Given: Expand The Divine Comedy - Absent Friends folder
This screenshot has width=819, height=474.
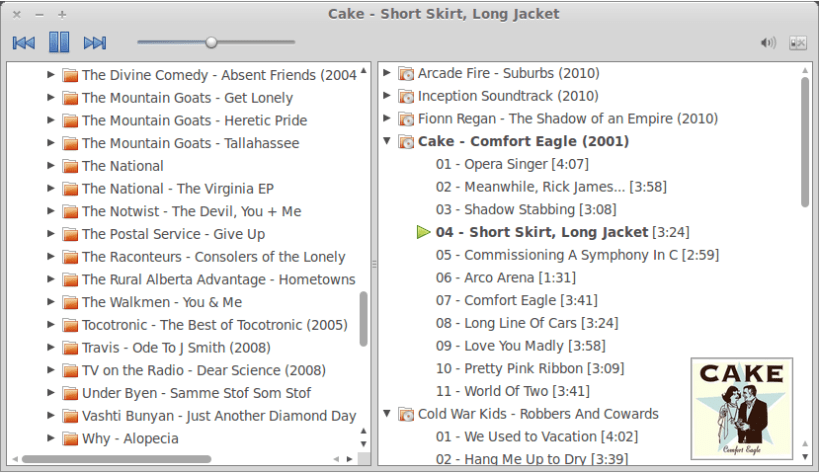Looking at the screenshot, I should click(x=51, y=74).
